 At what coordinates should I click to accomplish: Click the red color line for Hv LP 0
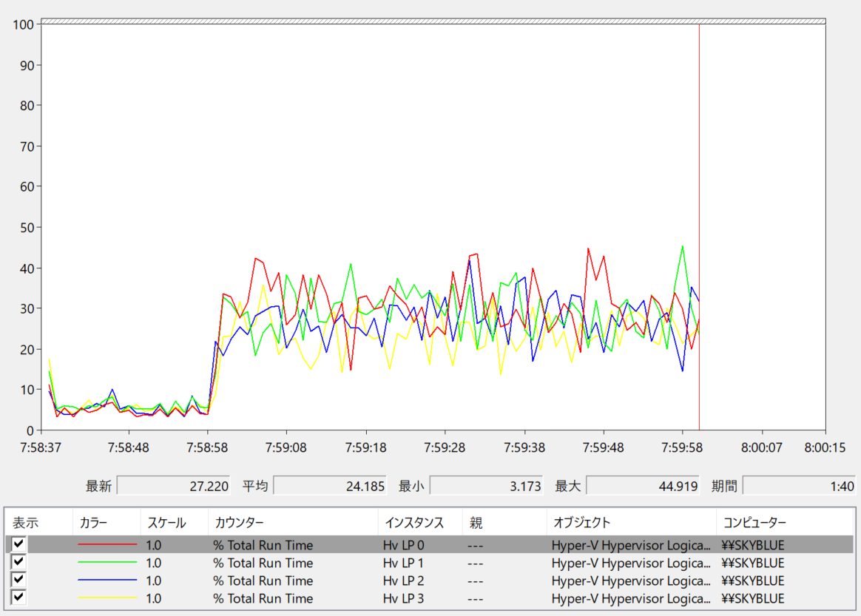pyautogui.click(x=107, y=544)
